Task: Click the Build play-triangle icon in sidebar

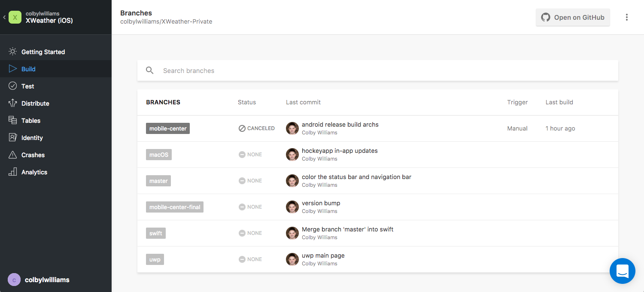Action: (13, 69)
